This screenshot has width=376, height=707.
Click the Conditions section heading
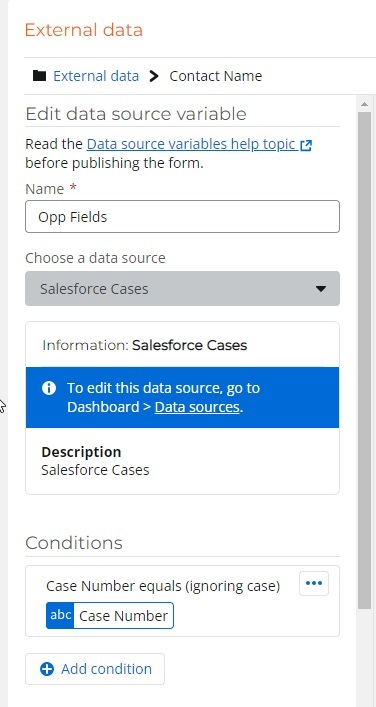pyautogui.click(x=74, y=543)
